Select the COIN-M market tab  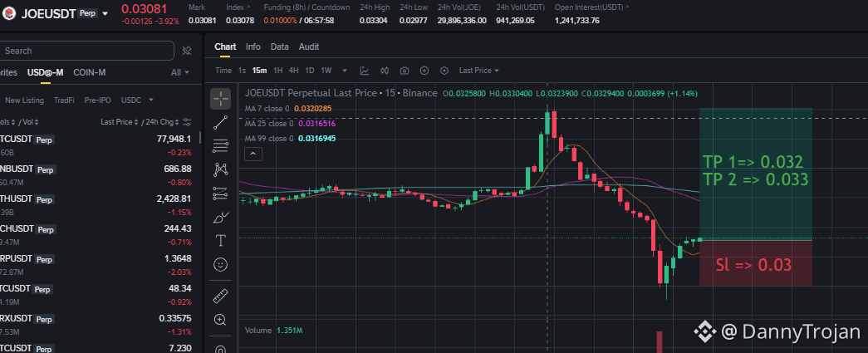coord(89,72)
